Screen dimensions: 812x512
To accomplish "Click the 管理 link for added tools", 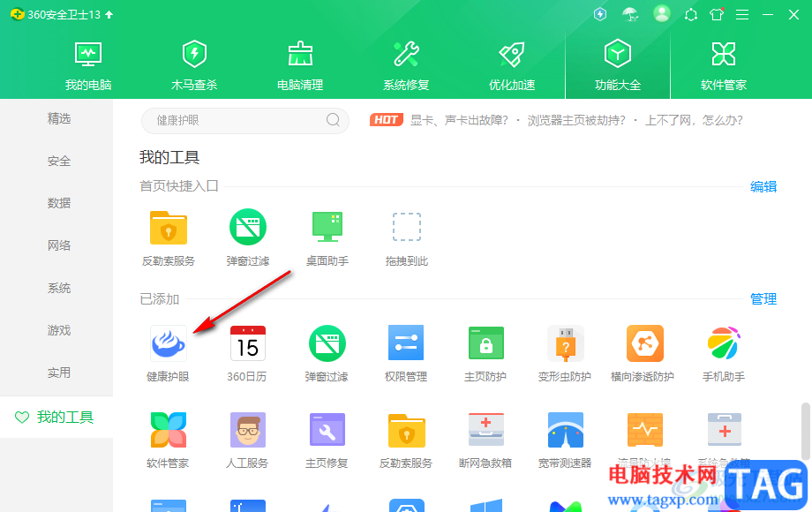I will tap(763, 298).
